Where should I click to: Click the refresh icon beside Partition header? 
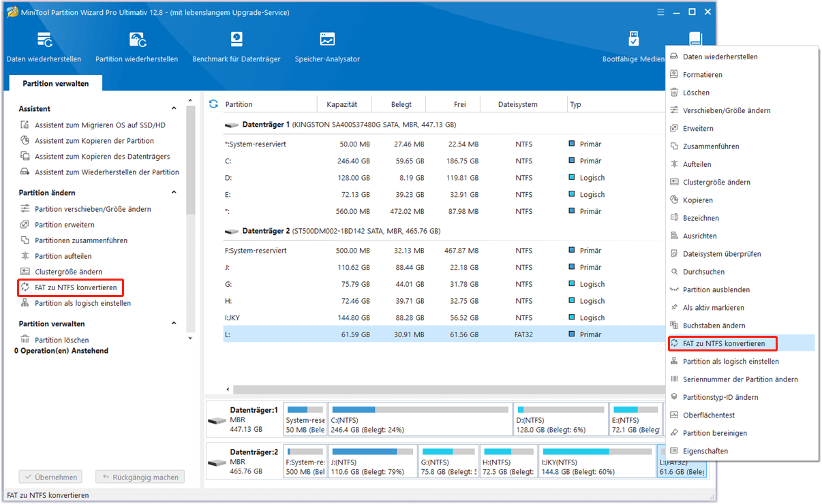click(x=213, y=104)
